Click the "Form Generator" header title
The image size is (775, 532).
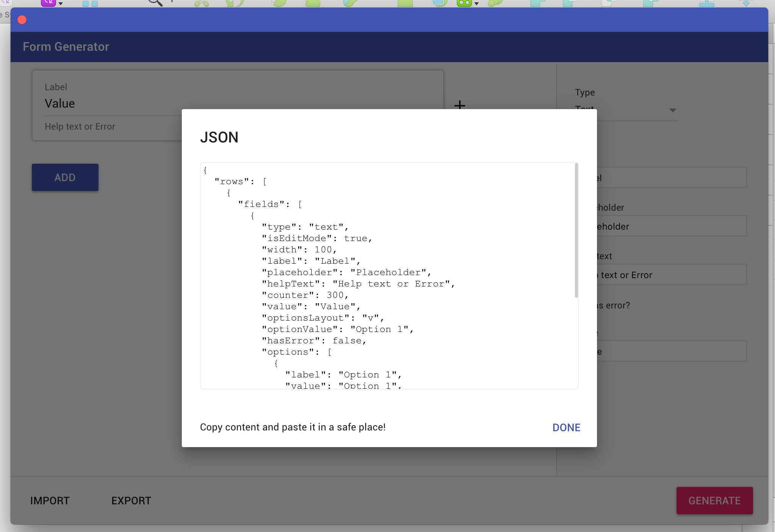(66, 47)
